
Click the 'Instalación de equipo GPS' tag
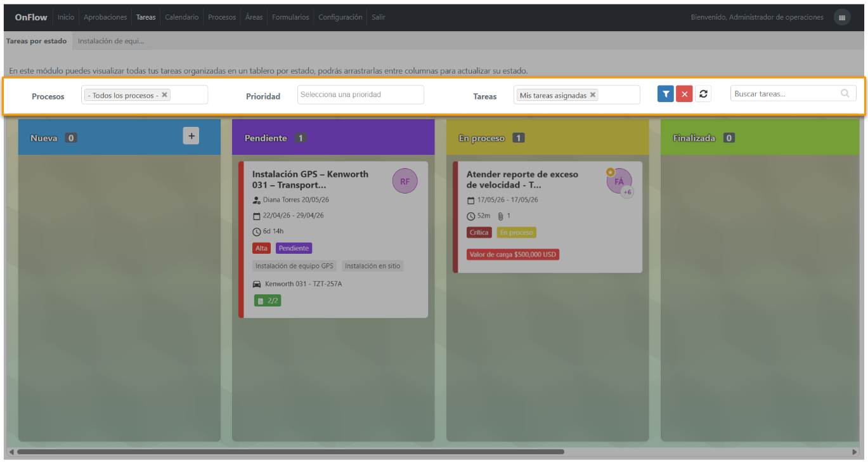(294, 266)
